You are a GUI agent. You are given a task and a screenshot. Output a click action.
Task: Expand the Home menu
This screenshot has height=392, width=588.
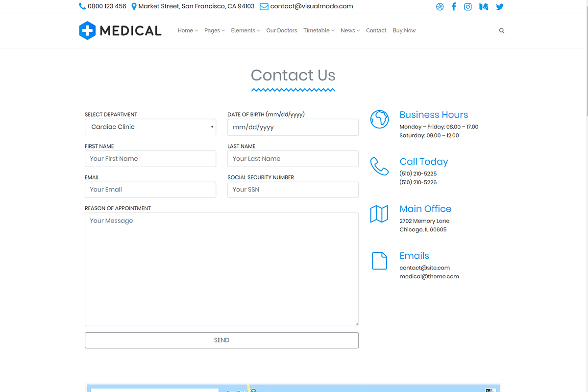(188, 30)
